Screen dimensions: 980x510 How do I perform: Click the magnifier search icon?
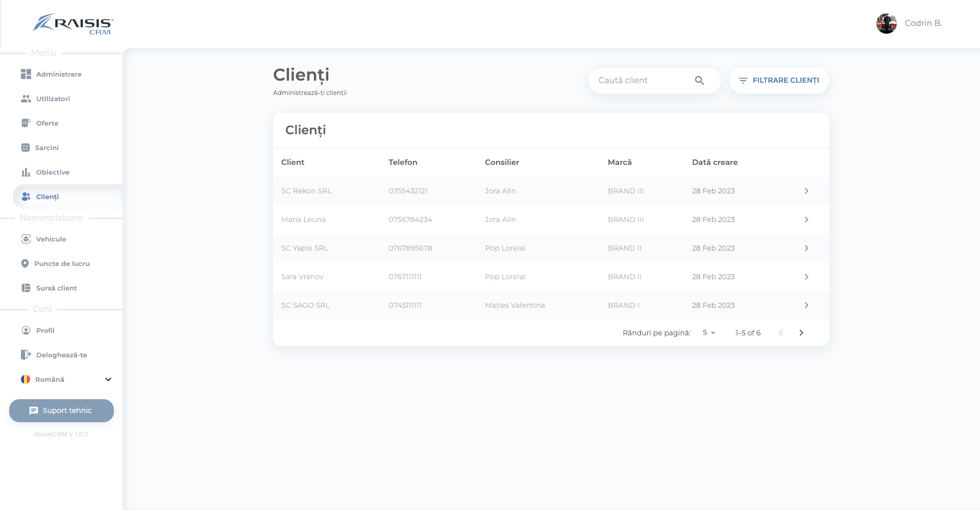point(699,81)
